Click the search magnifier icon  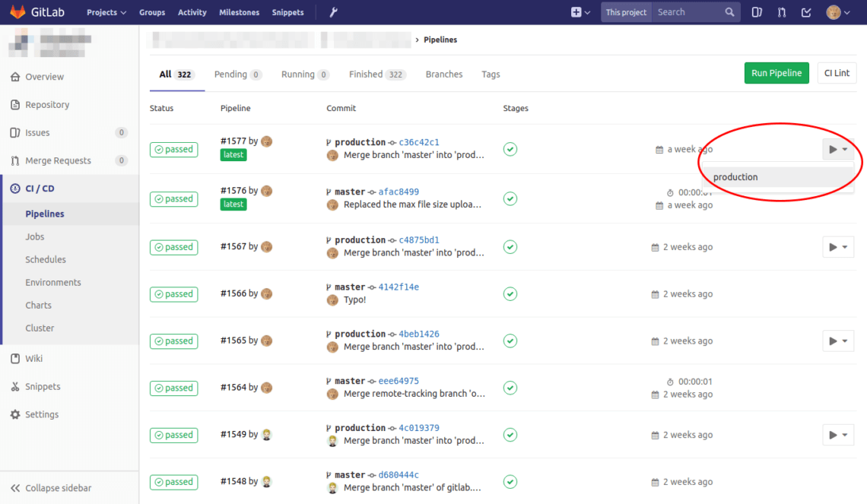729,12
